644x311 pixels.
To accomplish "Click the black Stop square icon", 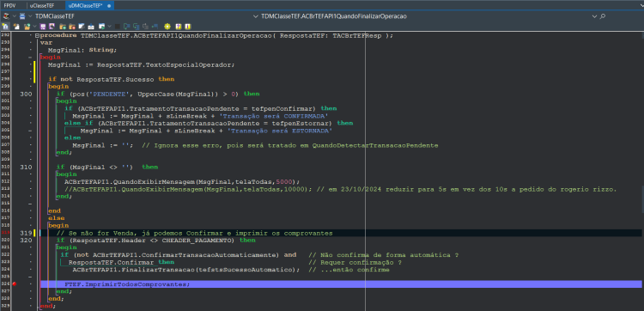I will point(118,27).
